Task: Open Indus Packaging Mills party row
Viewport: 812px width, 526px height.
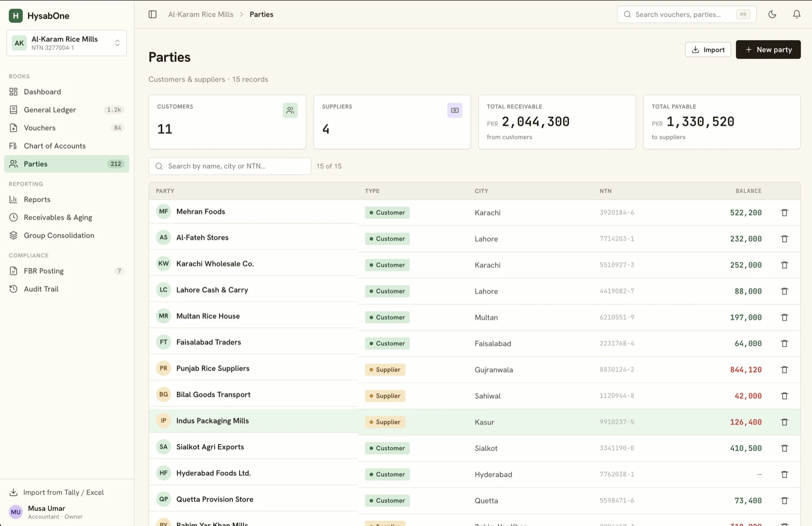Action: 475,422
